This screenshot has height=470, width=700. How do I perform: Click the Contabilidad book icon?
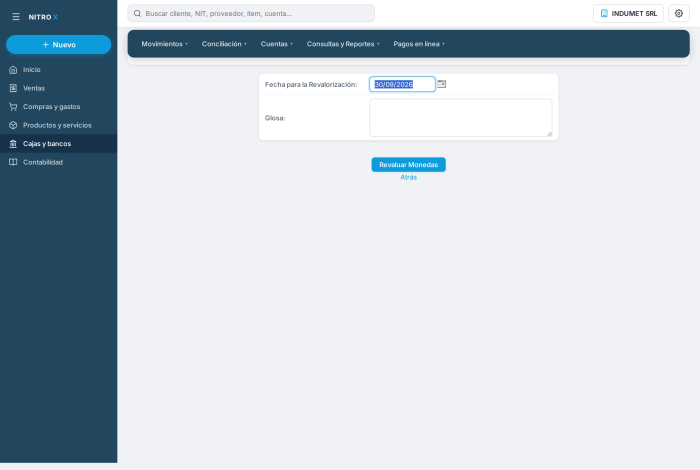pos(13,162)
